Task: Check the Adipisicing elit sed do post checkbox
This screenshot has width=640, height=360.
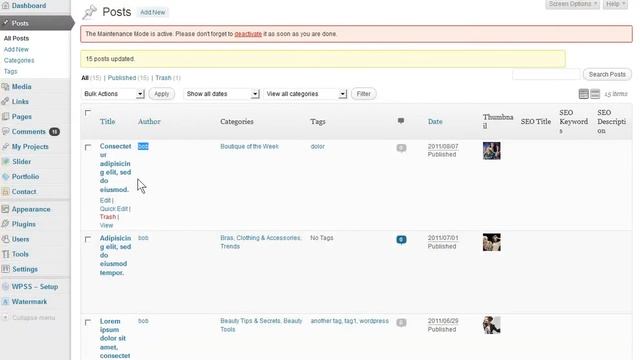Action: (88, 239)
